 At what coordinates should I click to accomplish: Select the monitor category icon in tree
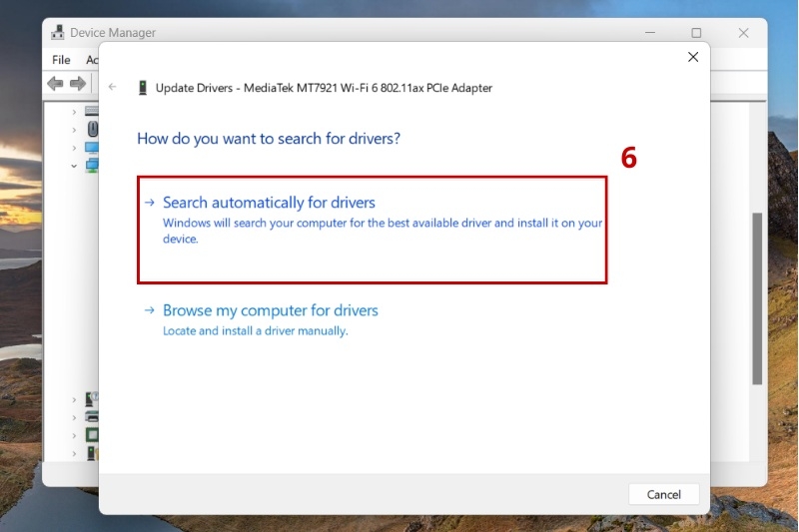pyautogui.click(x=92, y=148)
